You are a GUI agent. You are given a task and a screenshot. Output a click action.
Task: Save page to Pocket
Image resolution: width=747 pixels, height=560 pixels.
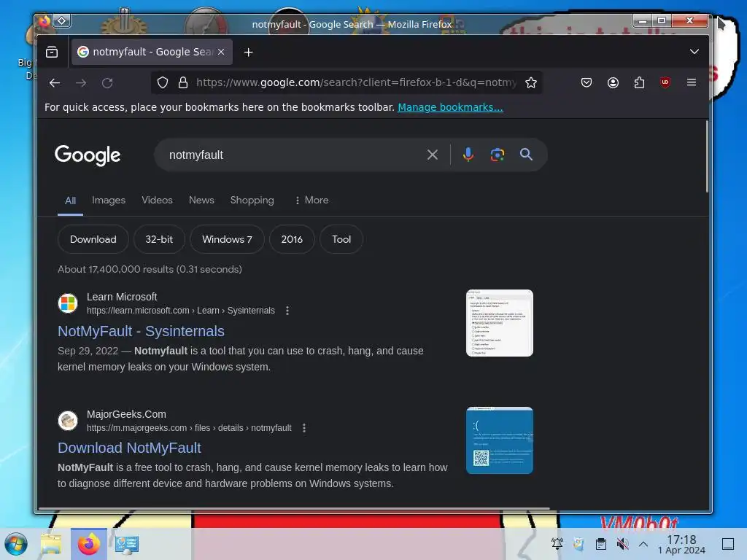coord(587,83)
